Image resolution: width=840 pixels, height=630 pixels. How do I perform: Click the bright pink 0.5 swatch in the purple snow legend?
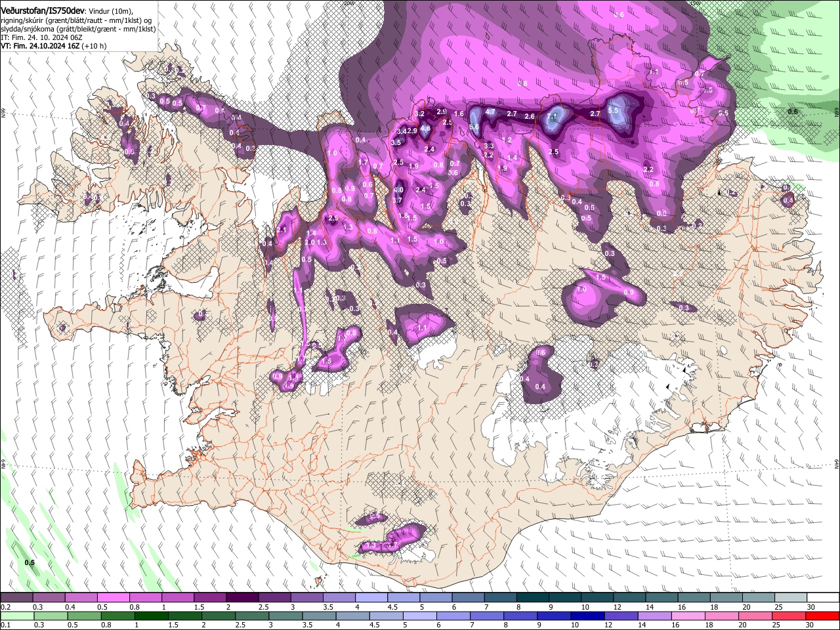pyautogui.click(x=113, y=598)
